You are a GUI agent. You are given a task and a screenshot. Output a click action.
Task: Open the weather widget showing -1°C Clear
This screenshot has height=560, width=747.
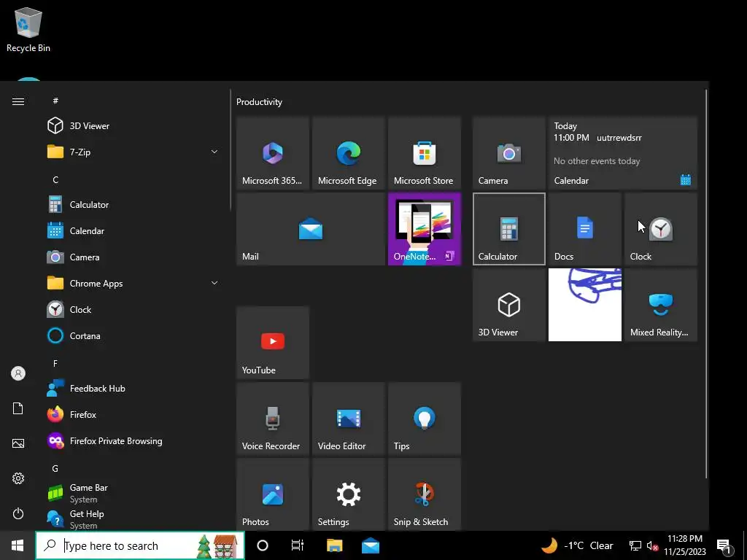(x=578, y=545)
